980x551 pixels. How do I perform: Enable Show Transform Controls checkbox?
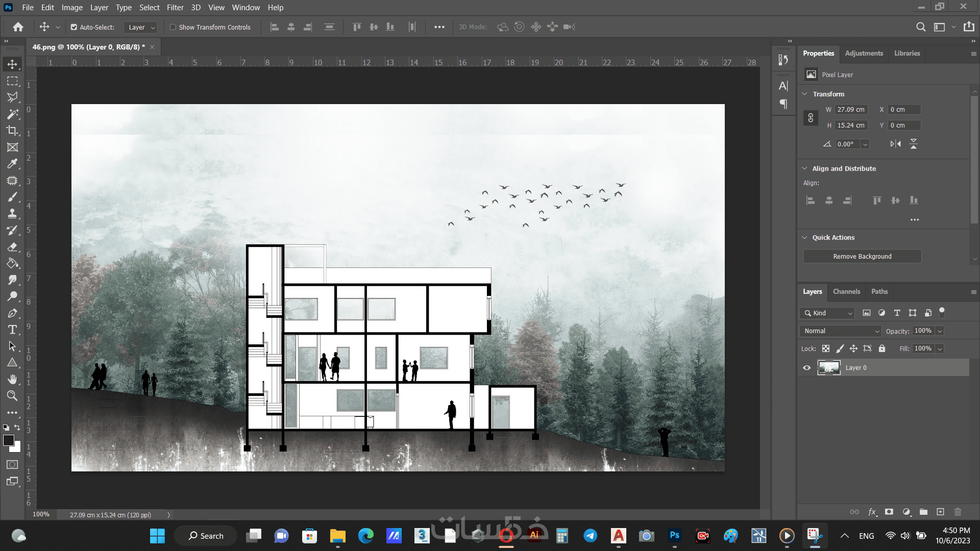[x=173, y=27]
